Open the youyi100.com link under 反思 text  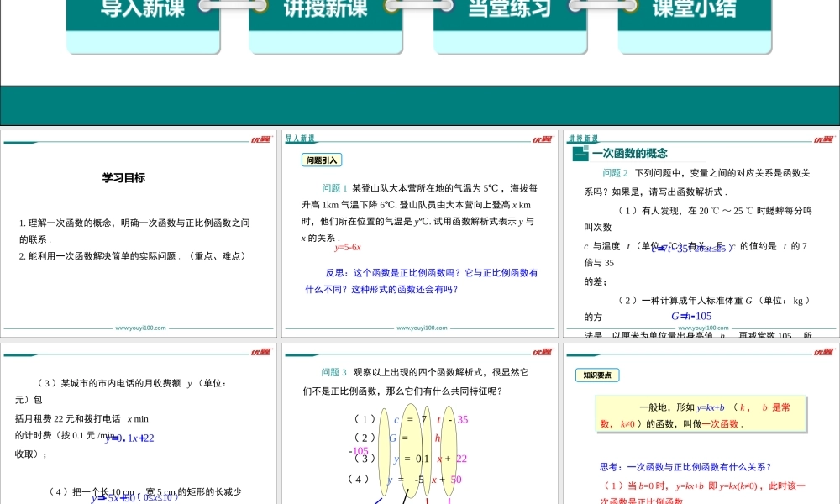(422, 328)
